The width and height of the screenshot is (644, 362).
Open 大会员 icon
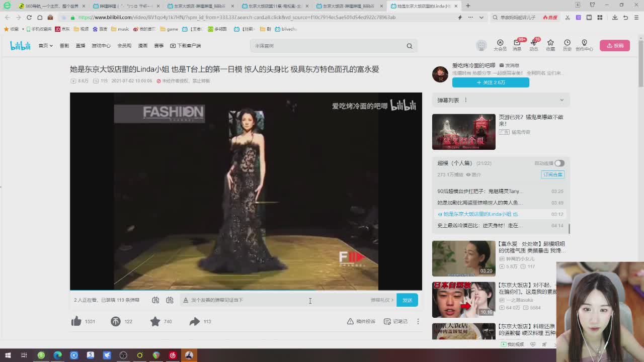click(500, 45)
